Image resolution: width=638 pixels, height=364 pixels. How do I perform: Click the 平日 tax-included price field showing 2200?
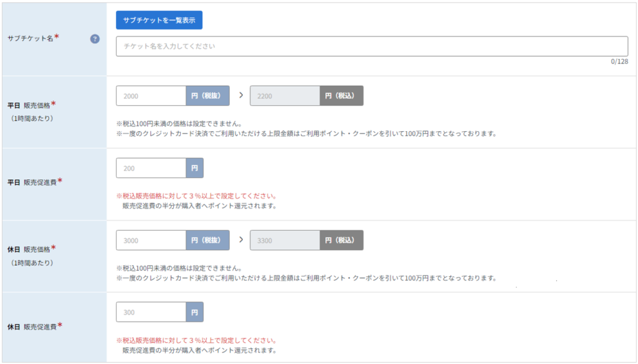[285, 96]
